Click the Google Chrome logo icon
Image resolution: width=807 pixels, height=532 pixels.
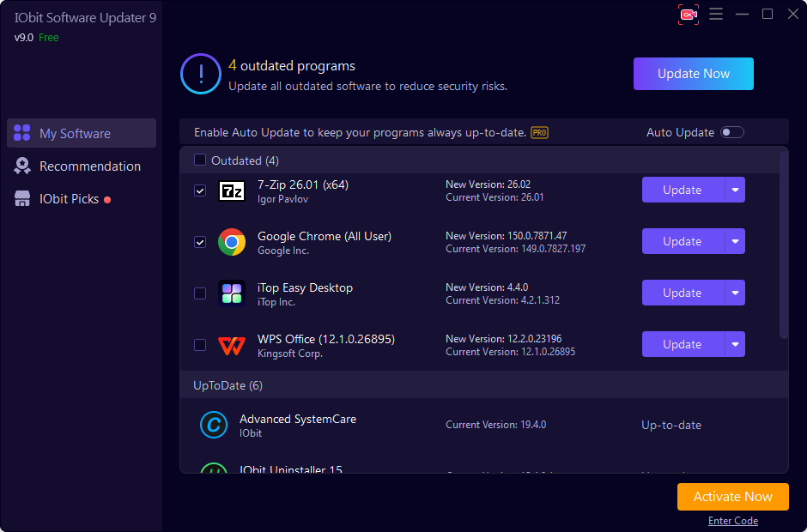[x=232, y=242]
